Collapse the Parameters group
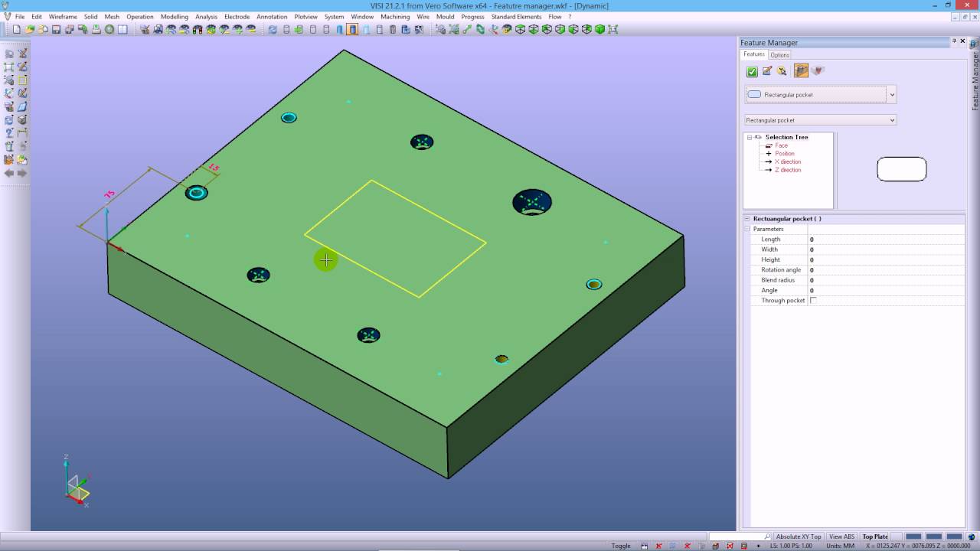The width and height of the screenshot is (980, 551). (747, 229)
